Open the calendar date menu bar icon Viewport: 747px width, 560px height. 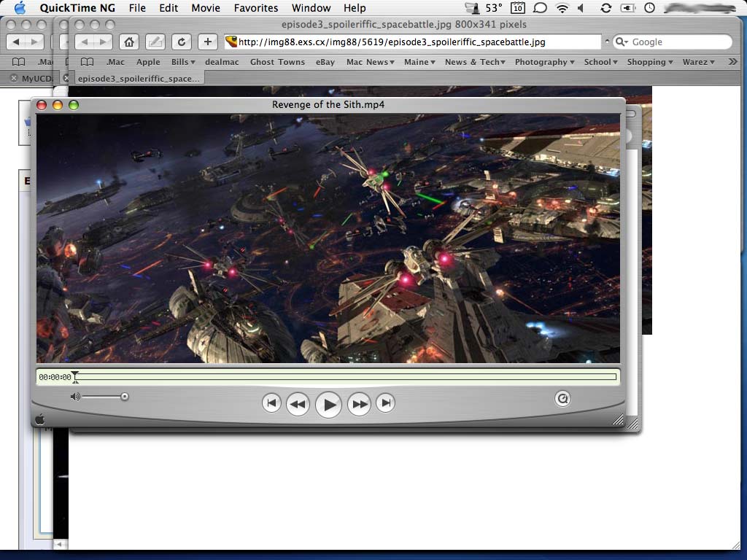point(518,7)
